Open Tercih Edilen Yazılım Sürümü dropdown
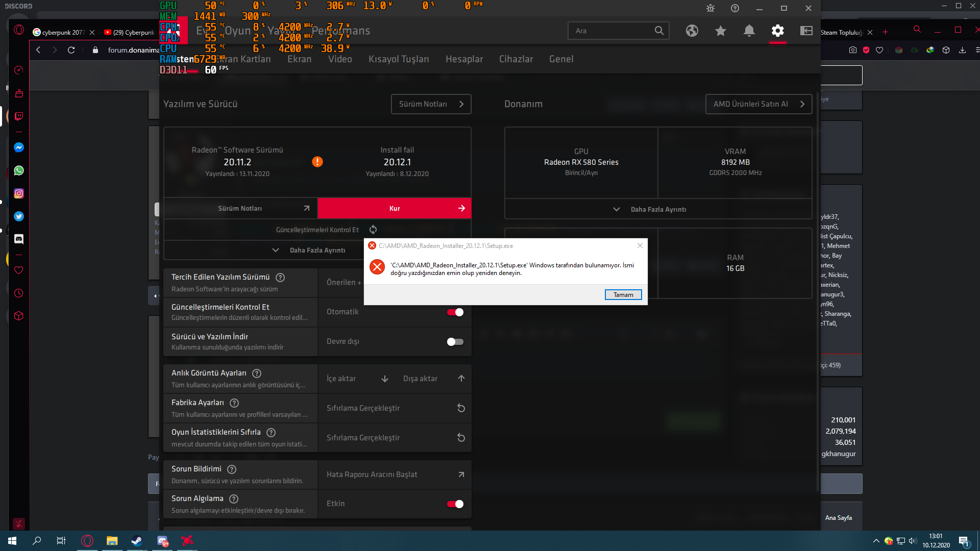This screenshot has height=551, width=980. coord(344,282)
